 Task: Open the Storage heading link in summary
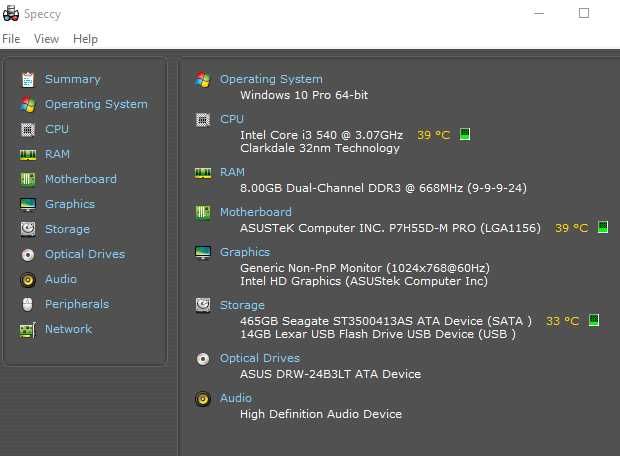coord(242,305)
